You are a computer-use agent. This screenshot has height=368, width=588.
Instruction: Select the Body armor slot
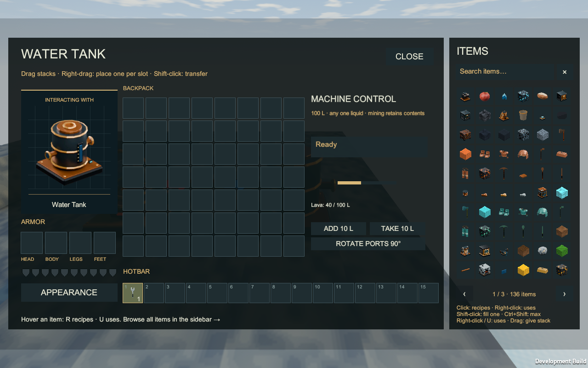[56, 243]
